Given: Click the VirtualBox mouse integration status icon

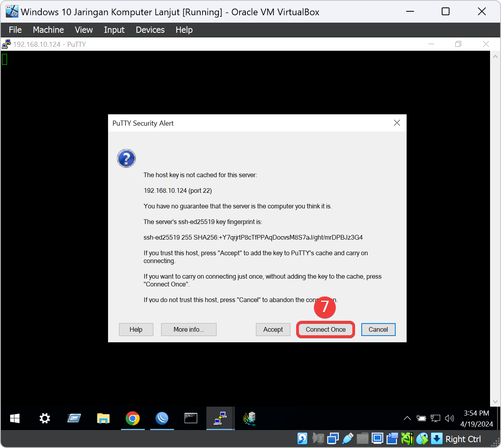Looking at the screenshot, I should [x=422, y=439].
